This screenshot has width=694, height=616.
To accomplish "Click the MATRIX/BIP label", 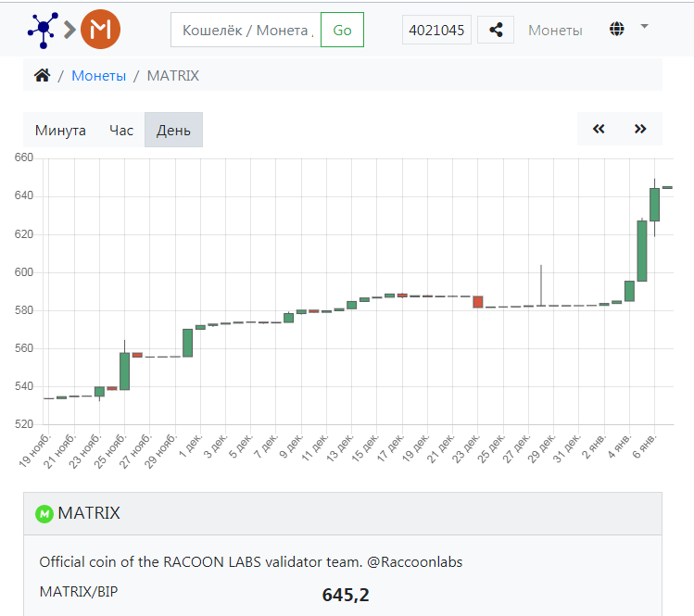I will pyautogui.click(x=79, y=592).
